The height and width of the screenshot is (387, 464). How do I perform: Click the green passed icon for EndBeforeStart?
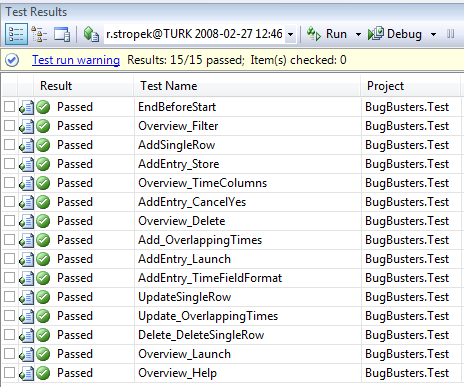[x=43, y=107]
